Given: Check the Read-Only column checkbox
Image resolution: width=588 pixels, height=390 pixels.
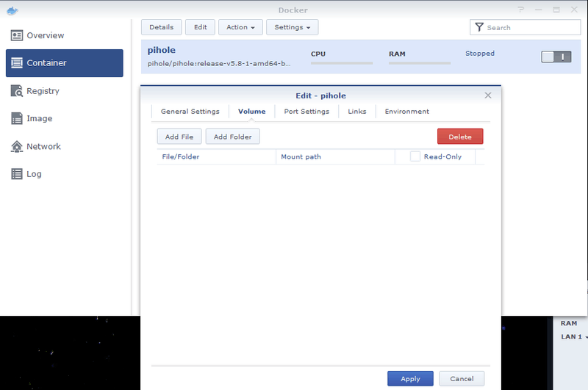Looking at the screenshot, I should [x=415, y=156].
